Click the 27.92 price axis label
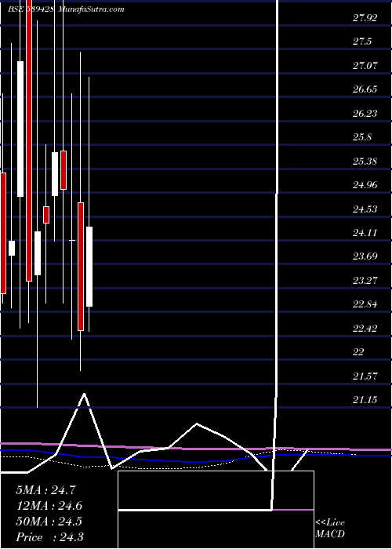Image resolution: width=392 pixels, height=549 pixels. [x=365, y=18]
